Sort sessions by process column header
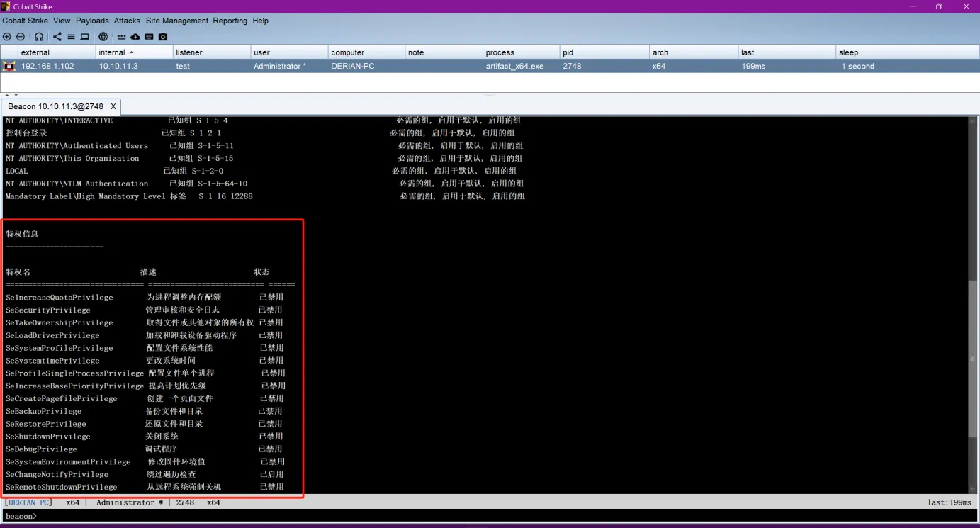 521,52
